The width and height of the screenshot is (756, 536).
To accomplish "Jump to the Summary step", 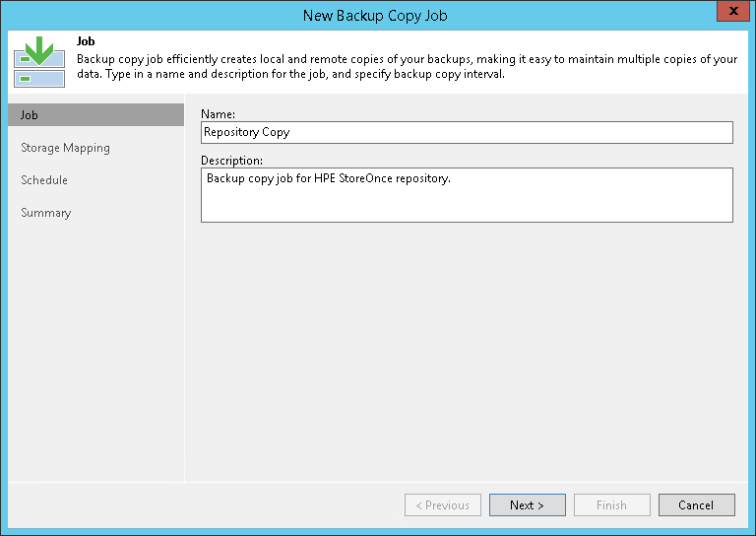I will click(46, 213).
